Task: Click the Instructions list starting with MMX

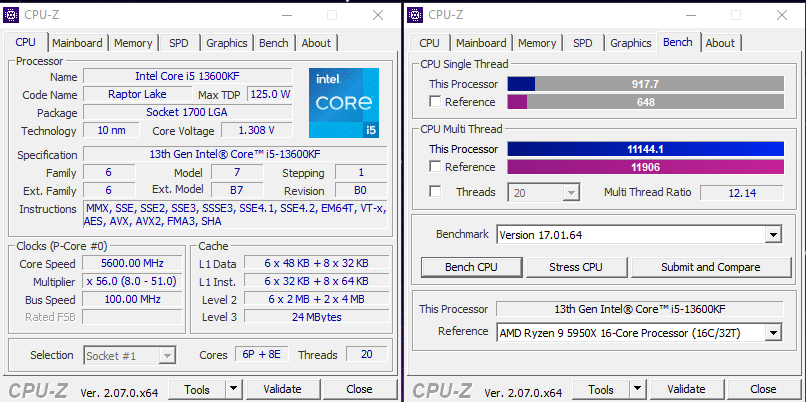Action: coord(236,215)
